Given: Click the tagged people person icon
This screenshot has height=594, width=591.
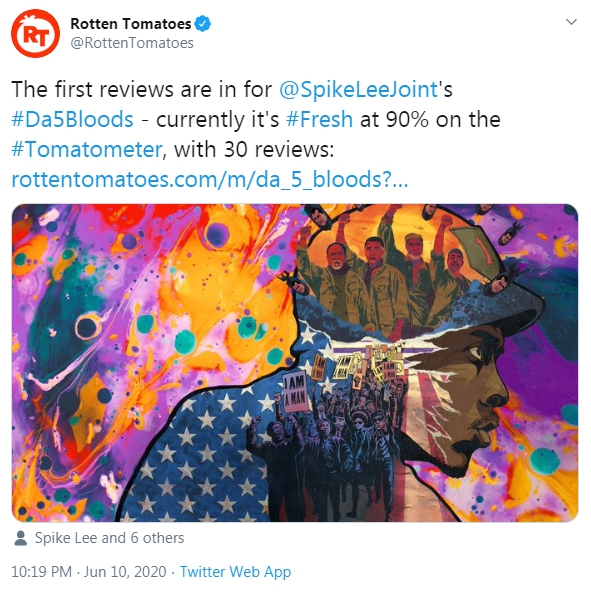Looking at the screenshot, I should 20,538.
